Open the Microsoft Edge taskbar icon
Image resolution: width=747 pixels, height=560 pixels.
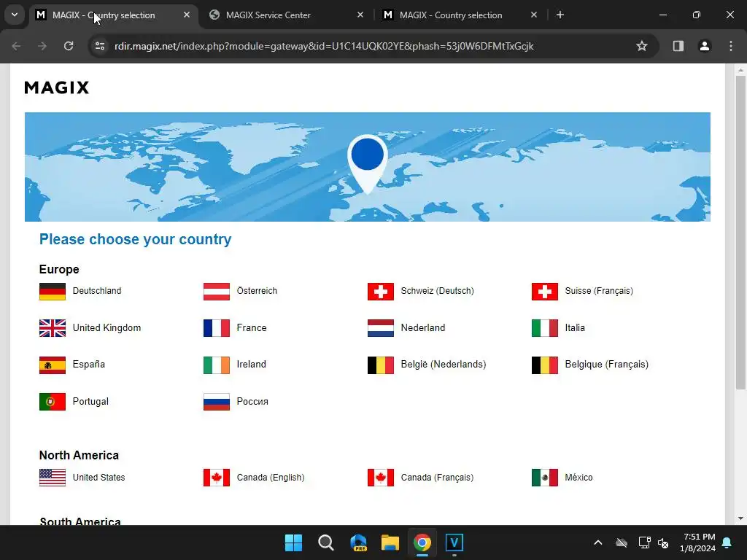click(357, 542)
